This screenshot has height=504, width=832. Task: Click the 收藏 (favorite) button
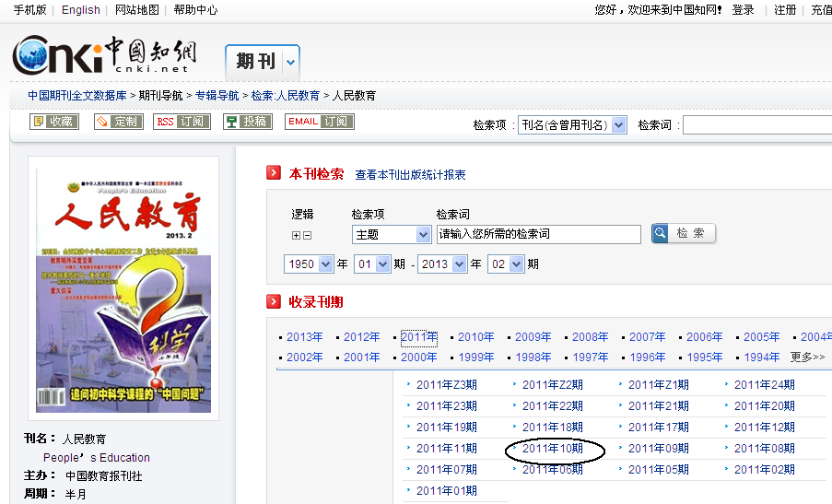tap(54, 122)
